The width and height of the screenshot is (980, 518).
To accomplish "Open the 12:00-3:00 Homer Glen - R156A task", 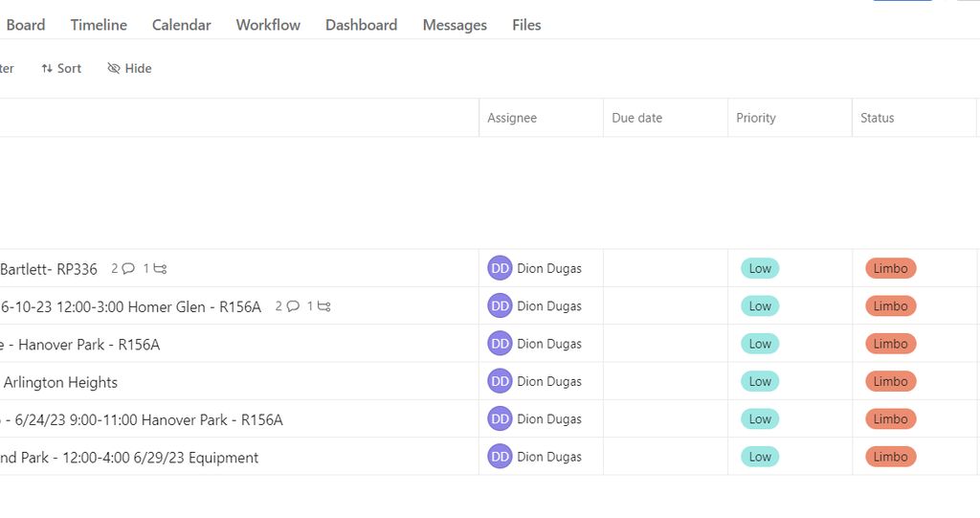I will click(x=130, y=306).
